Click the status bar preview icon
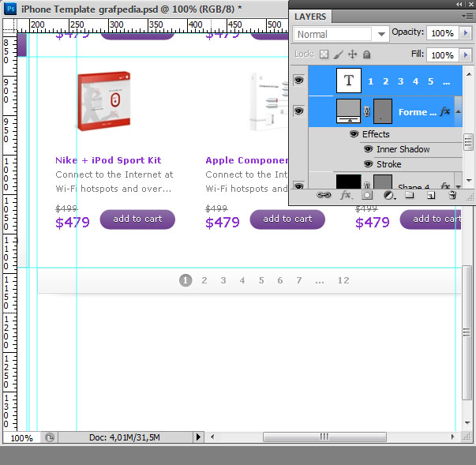476x465 pixels. [x=50, y=437]
